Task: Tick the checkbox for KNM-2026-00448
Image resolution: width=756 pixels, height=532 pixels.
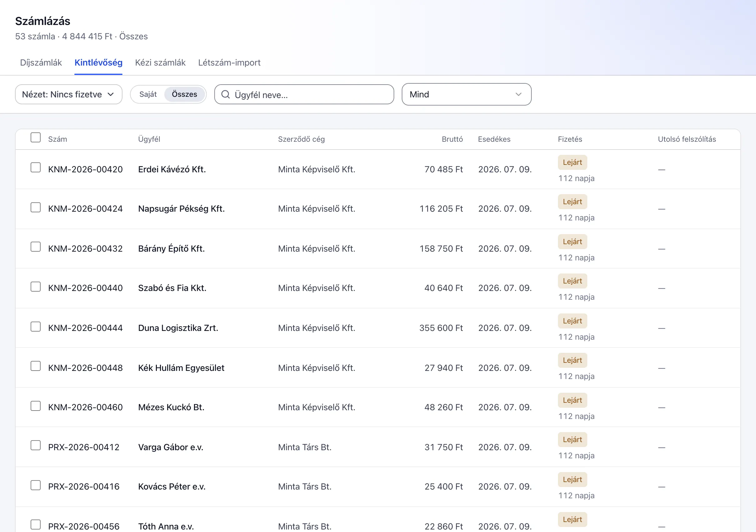Action: coord(36,366)
